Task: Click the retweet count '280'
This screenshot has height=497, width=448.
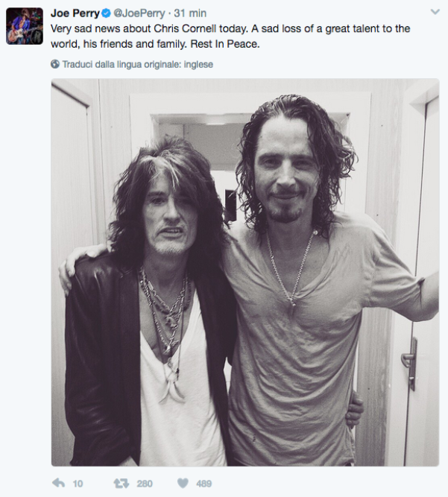Action: [145, 484]
